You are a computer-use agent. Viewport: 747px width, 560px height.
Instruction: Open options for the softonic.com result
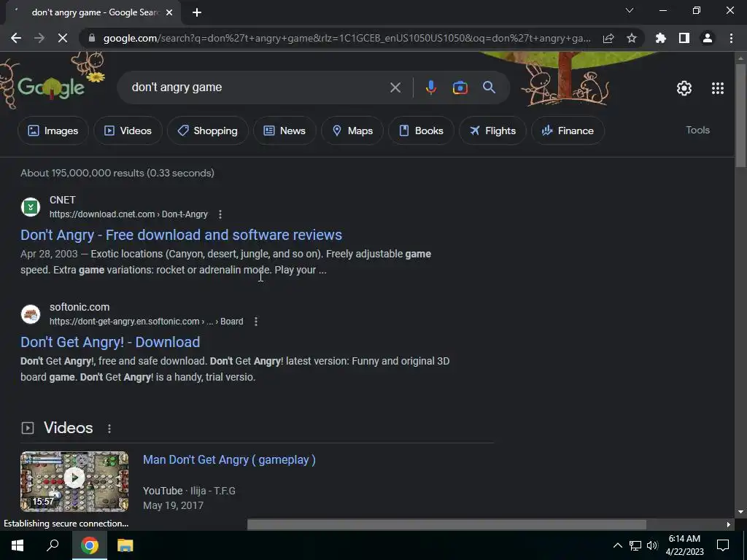coord(256,322)
